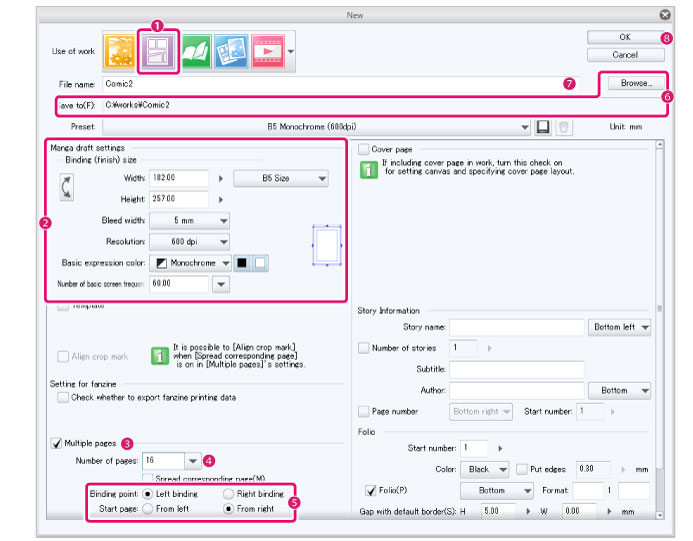Image resolution: width=693 pixels, height=541 pixels.
Task: Select Start page From right
Action: 228,509
